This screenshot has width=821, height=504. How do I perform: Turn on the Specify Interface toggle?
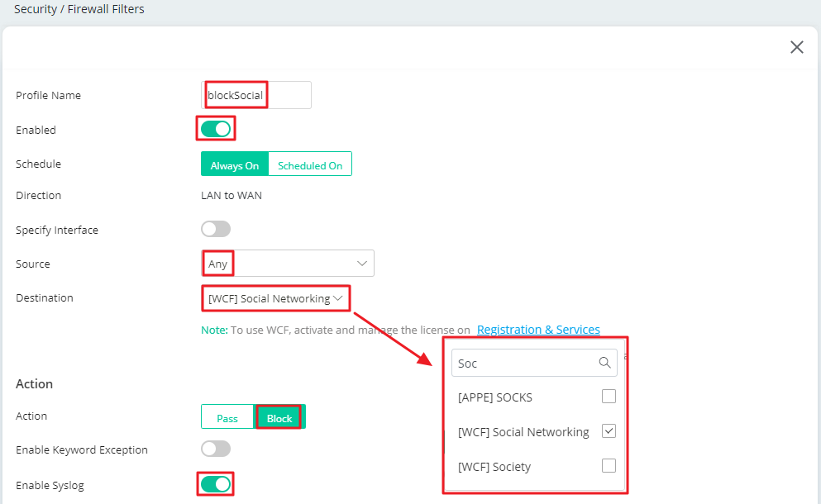click(x=216, y=229)
